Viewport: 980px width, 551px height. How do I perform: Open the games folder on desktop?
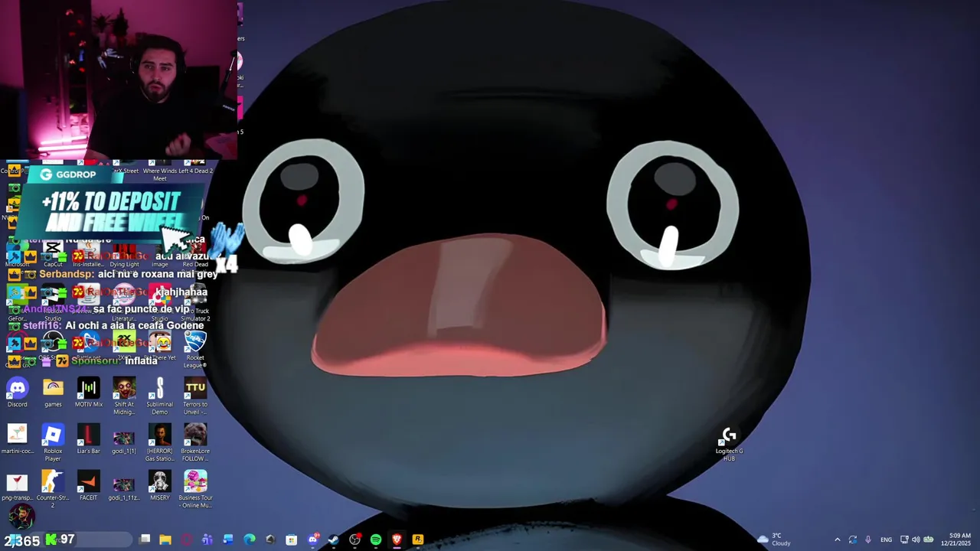53,393
